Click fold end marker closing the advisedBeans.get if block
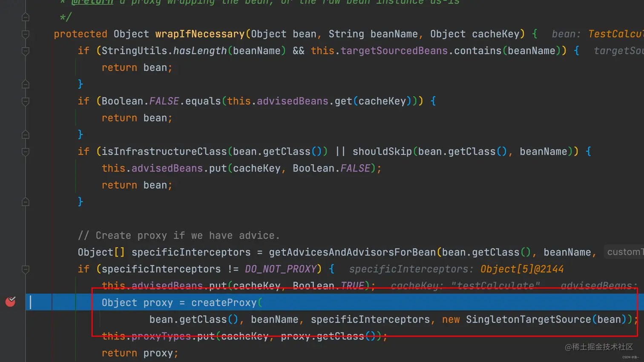Screen dimensions: 644x362 [x=26, y=135]
